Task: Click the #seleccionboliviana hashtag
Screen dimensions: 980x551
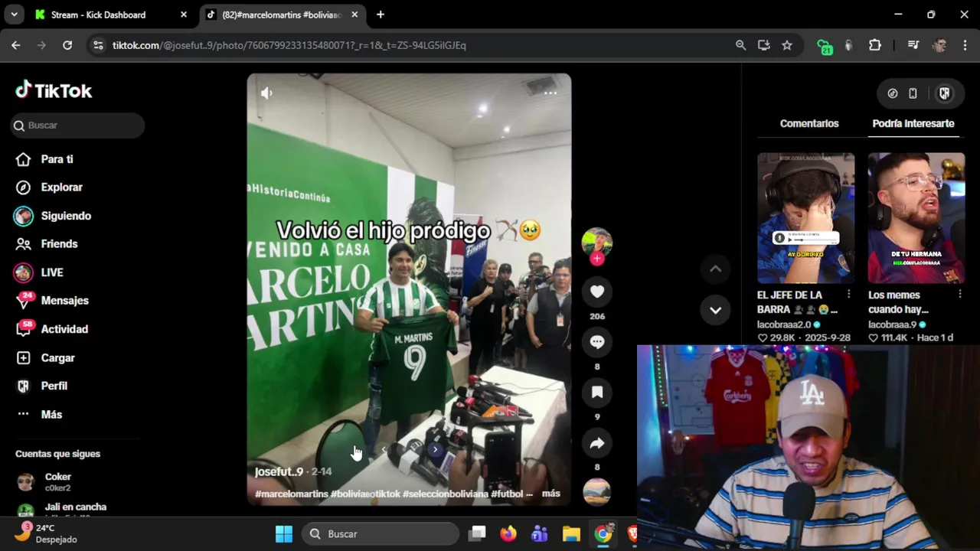Action: [445, 494]
